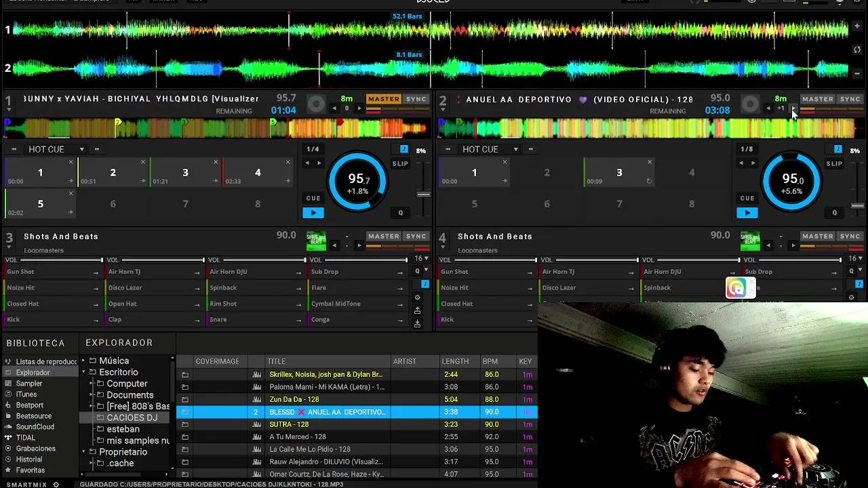Click the sampler export icon on deck 3
The image size is (868, 488).
417,310
